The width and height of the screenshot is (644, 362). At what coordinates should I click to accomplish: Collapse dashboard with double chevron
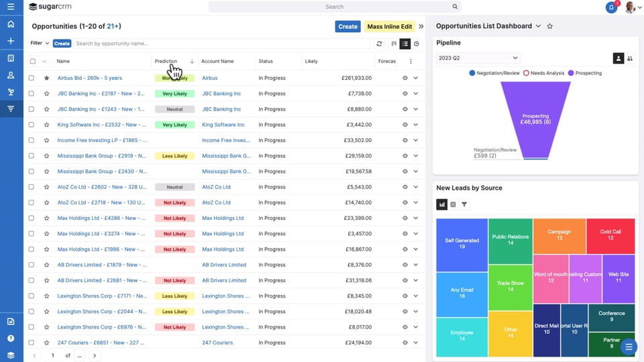(421, 26)
